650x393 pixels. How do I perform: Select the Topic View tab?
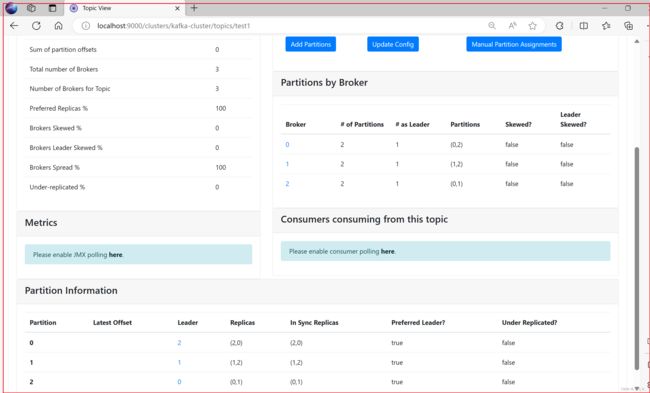tap(124, 8)
